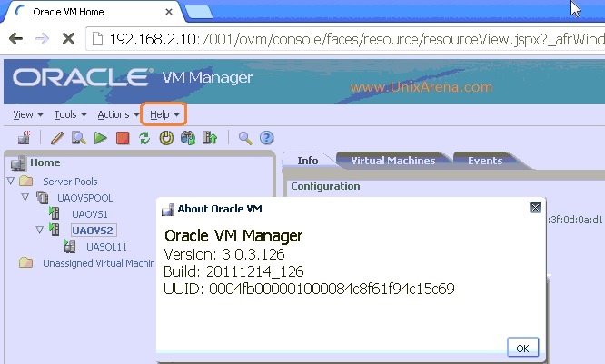Screen dimensions: 605x364
Task: Click the Build 20111214_126 text
Action: pos(233,271)
